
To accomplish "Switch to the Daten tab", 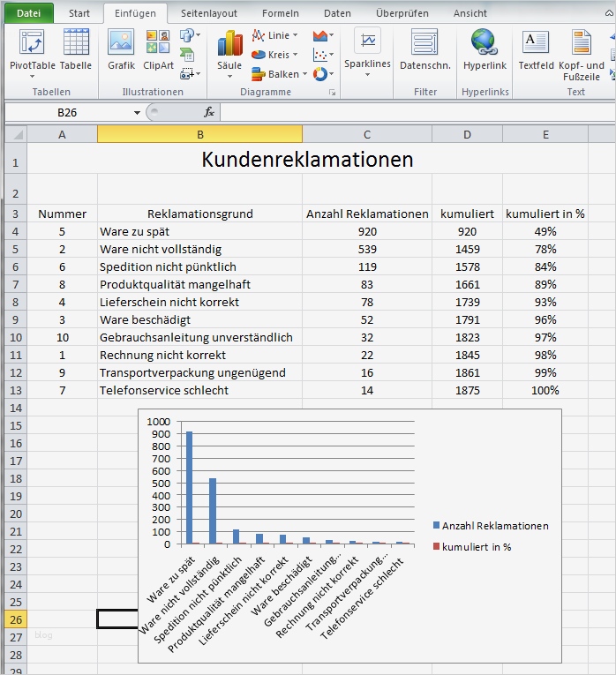I will click(x=337, y=13).
